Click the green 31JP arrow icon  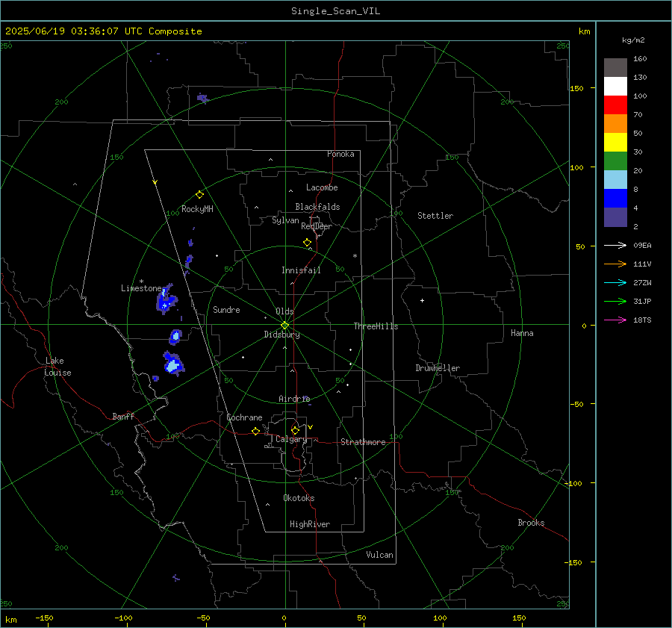coord(615,302)
